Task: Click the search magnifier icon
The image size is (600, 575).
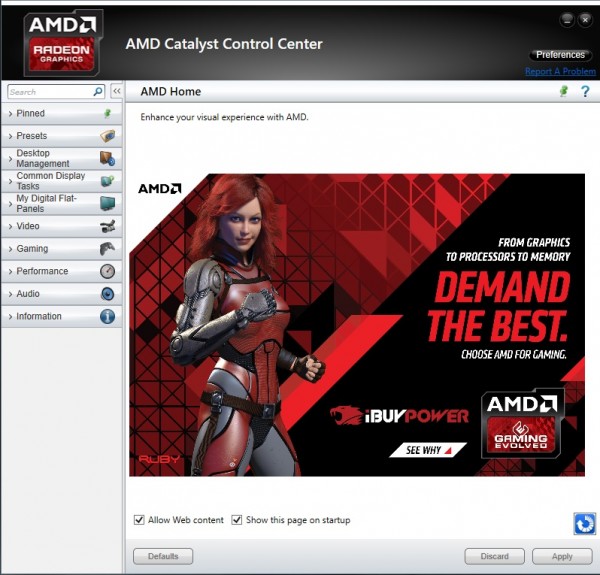Action: [98, 91]
